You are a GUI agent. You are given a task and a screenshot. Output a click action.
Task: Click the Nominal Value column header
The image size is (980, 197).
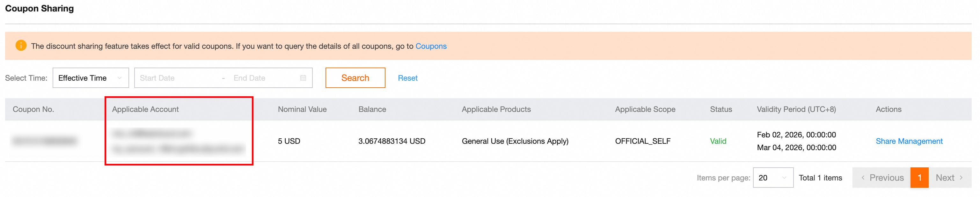coord(302,109)
